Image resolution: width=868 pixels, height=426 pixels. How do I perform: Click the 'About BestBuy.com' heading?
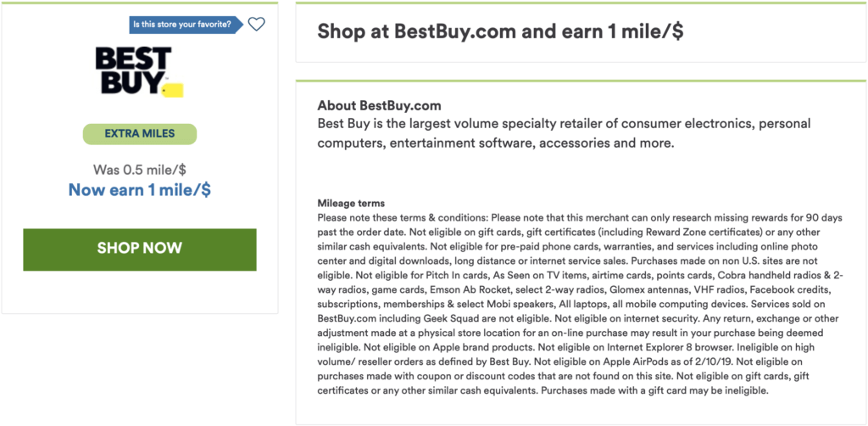click(379, 105)
